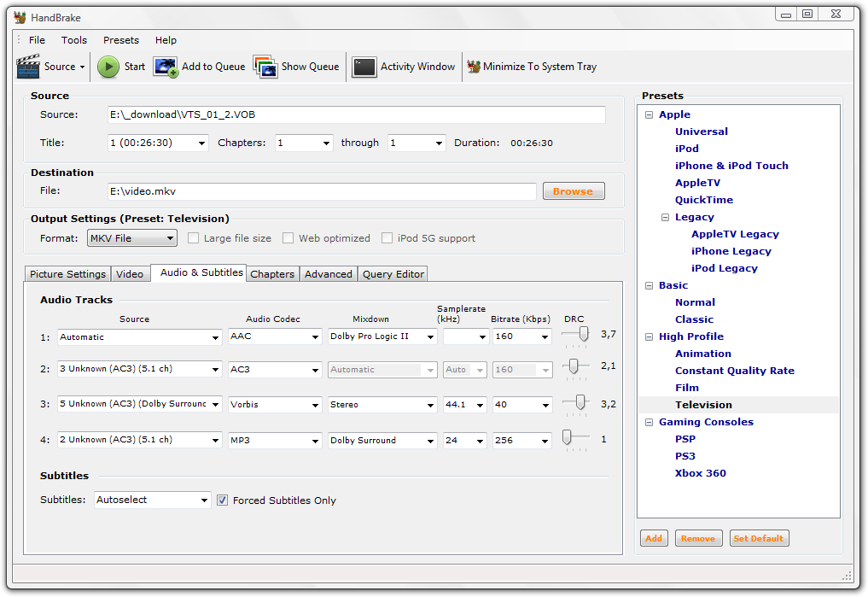Switch to the Advanced tab

[x=329, y=274]
